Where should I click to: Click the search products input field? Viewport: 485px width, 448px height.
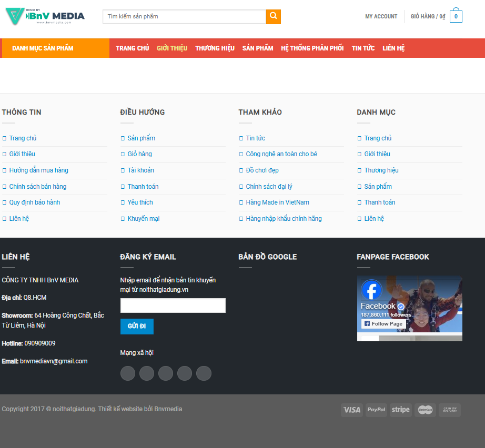(x=184, y=16)
